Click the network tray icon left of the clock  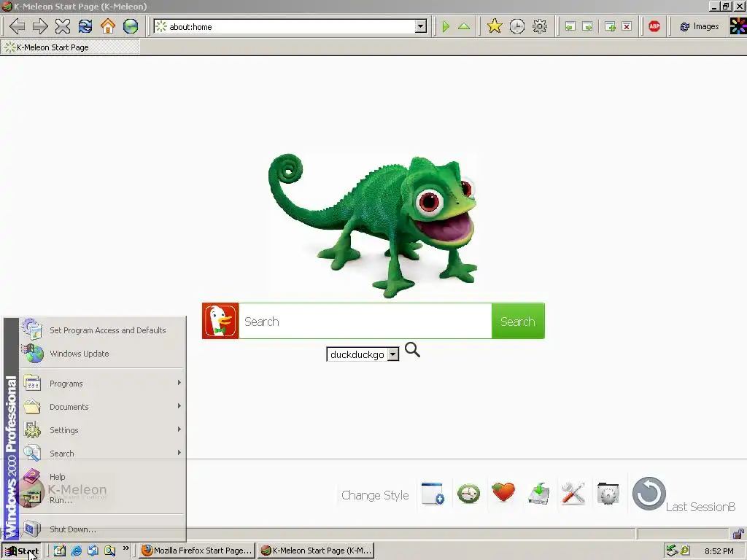tap(671, 551)
